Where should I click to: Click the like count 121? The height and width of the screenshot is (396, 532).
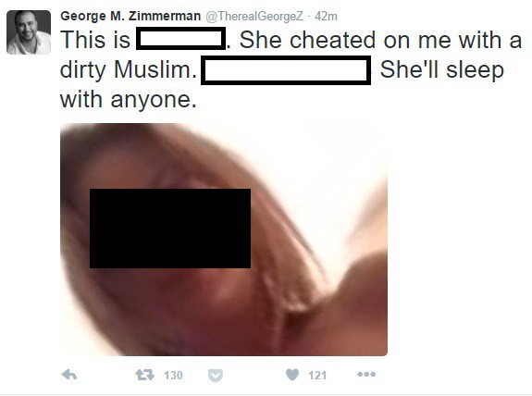click(x=317, y=376)
